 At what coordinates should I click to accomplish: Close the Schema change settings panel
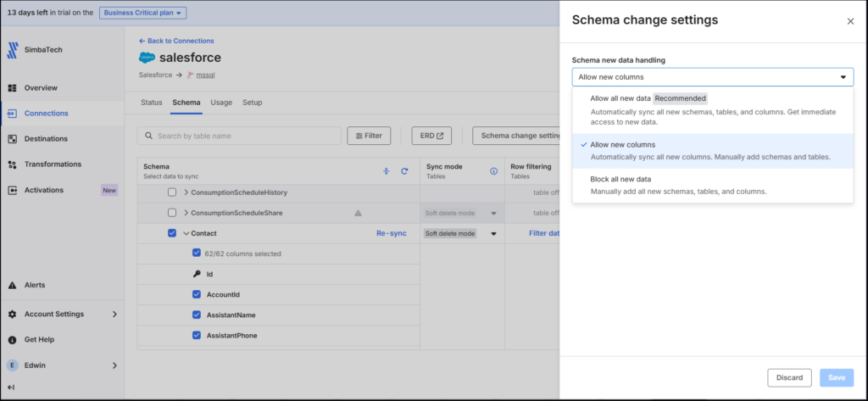[850, 21]
